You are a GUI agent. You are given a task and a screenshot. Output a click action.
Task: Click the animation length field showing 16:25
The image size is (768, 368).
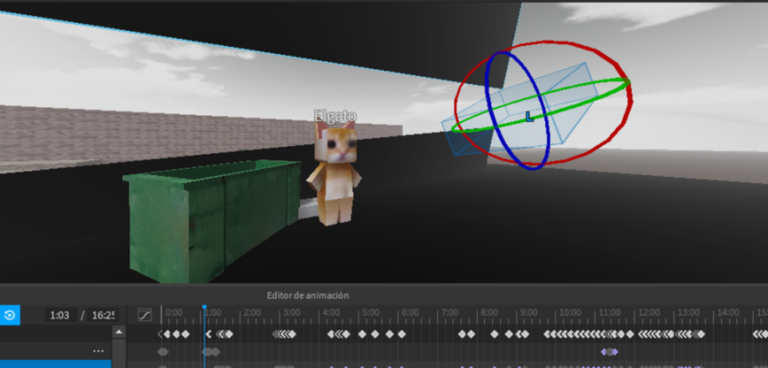103,315
